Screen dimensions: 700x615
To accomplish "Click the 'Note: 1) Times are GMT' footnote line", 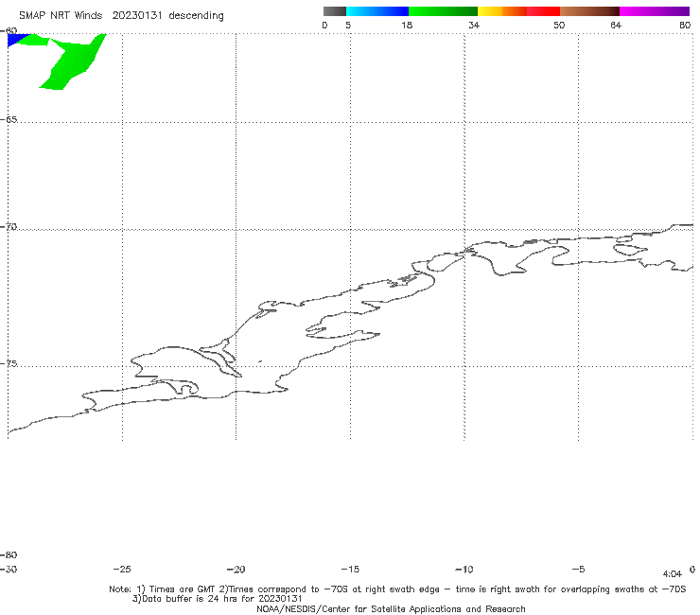I will point(397,589).
